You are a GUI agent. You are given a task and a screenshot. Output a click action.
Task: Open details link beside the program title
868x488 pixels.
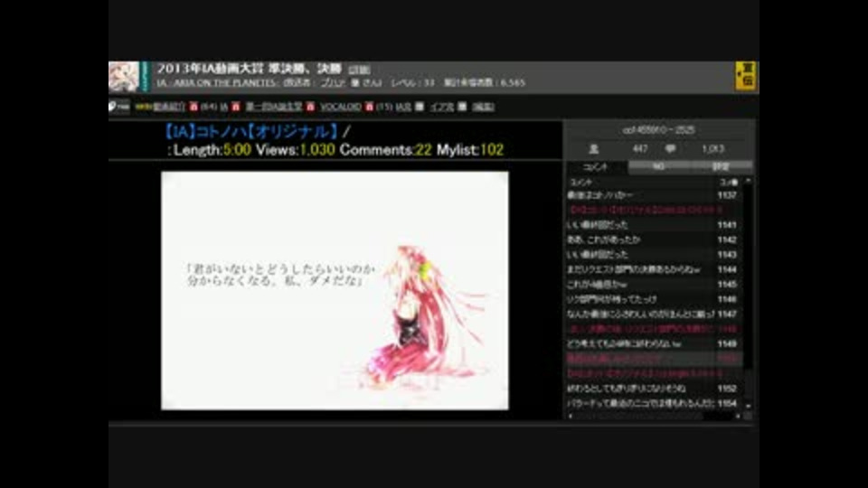(359, 70)
